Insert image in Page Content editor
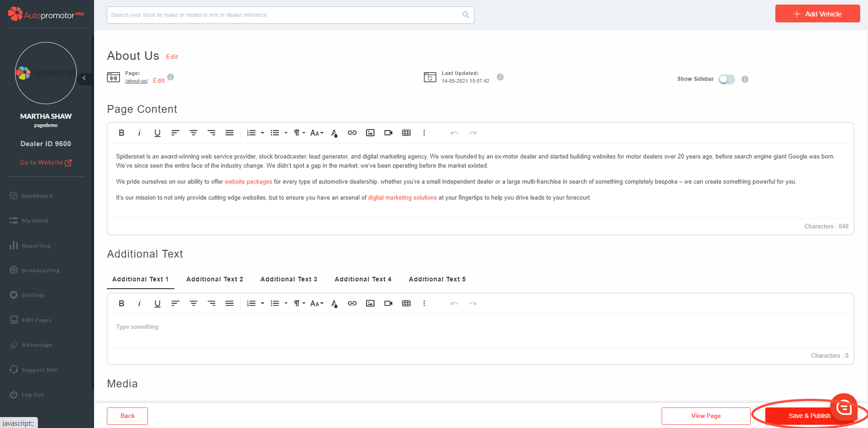Image resolution: width=868 pixels, height=428 pixels. pyautogui.click(x=370, y=133)
